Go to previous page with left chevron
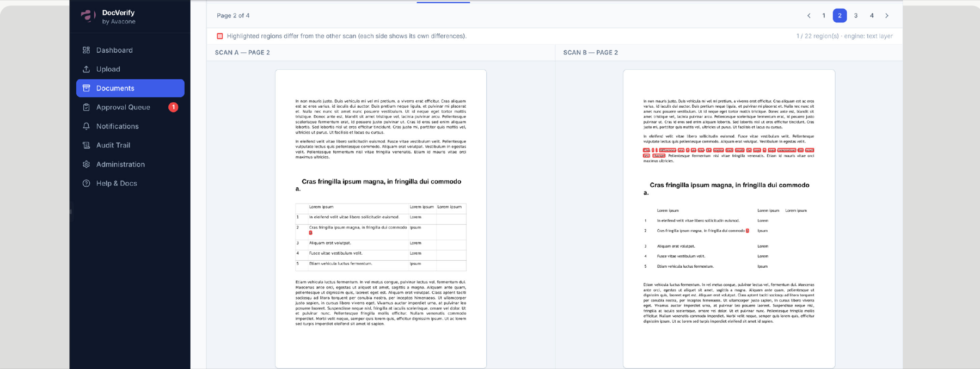The image size is (980, 369). 808,16
